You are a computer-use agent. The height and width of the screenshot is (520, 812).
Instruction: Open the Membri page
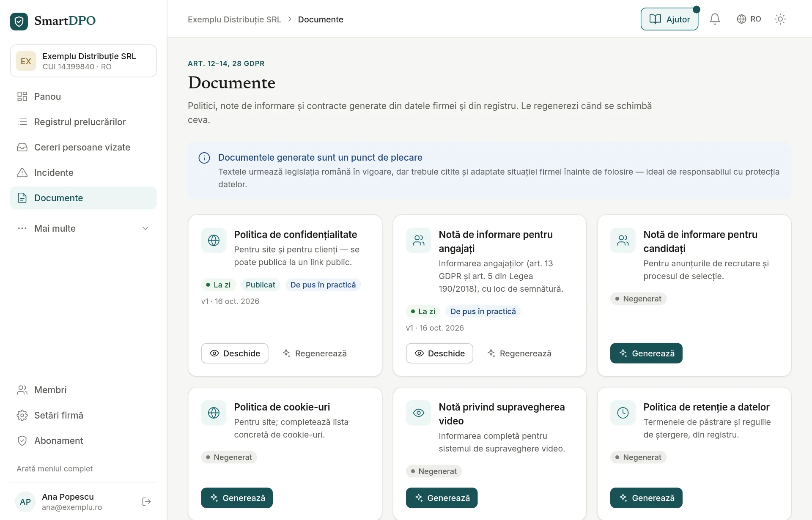(x=83, y=390)
